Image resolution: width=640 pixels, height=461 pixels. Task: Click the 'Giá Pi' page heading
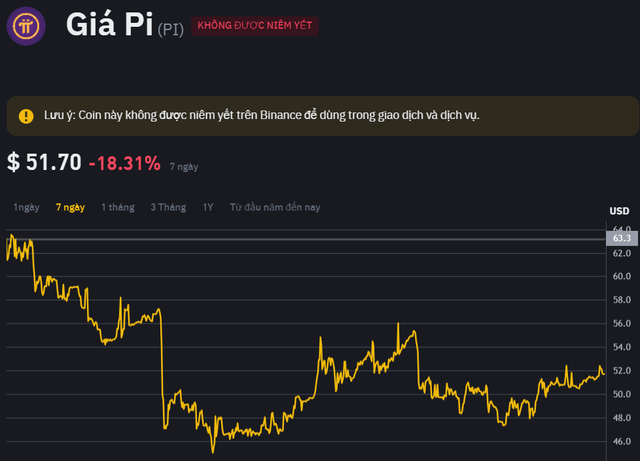pos(108,25)
